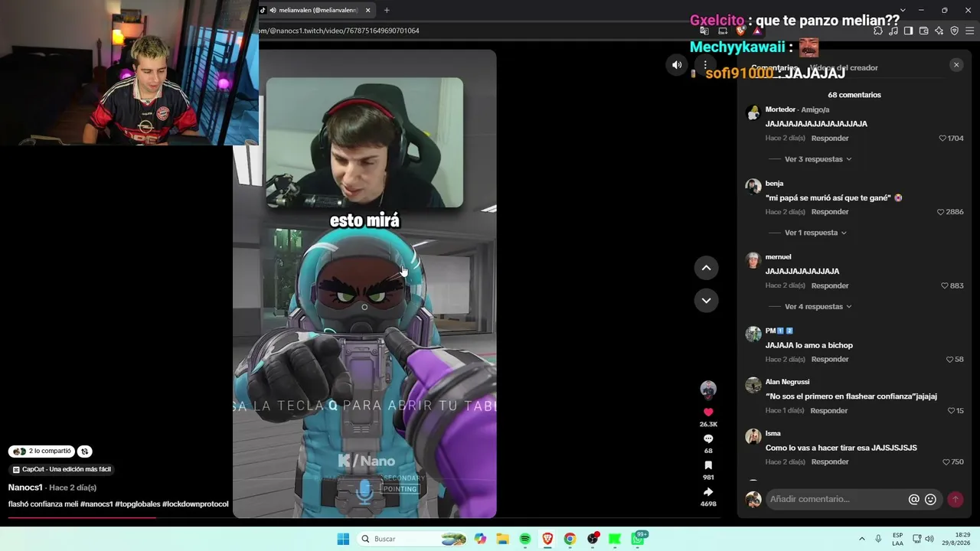980x551 pixels.
Task: Repost the video with the repost icon
Action: (85, 452)
